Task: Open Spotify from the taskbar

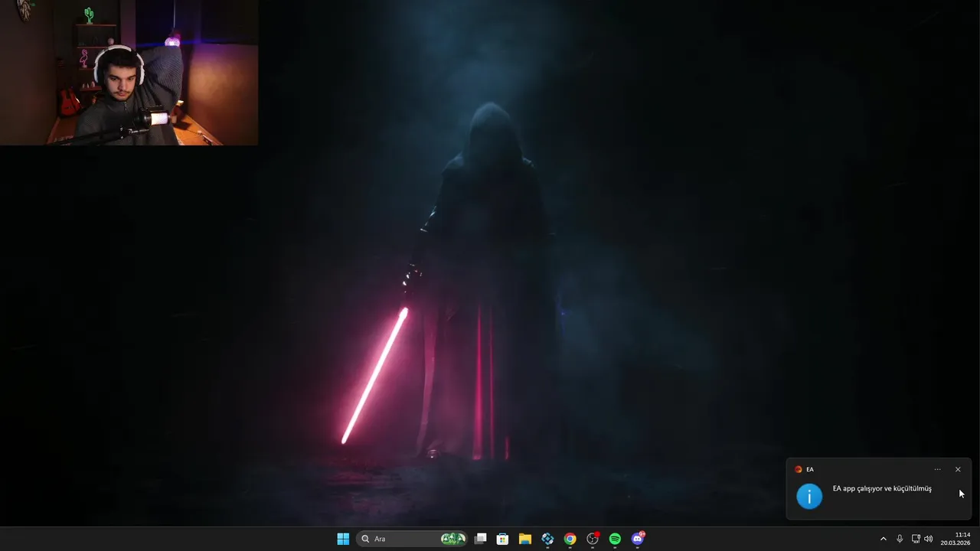Action: pyautogui.click(x=615, y=539)
